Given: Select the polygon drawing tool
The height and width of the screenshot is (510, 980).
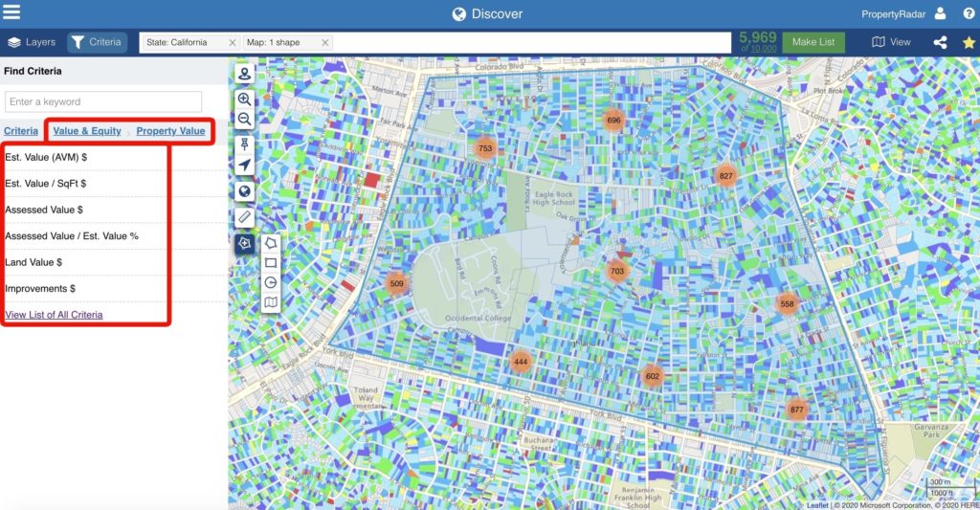Looking at the screenshot, I should 271,242.
